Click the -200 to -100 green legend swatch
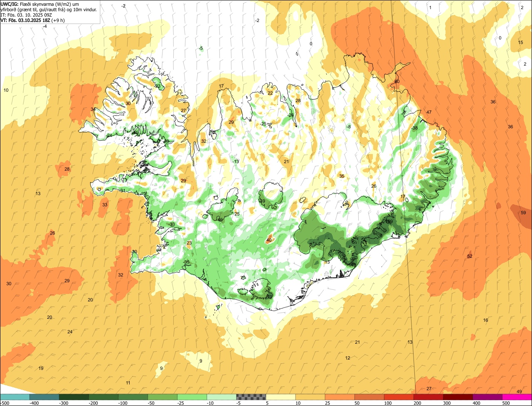 coord(103,397)
